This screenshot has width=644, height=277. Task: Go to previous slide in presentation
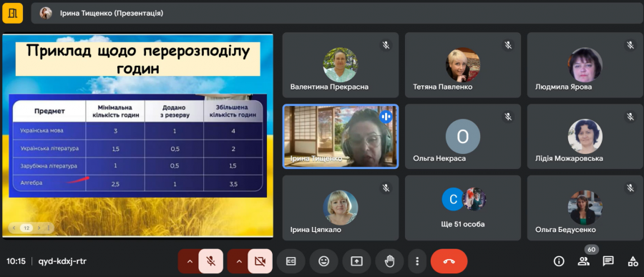pos(14,228)
